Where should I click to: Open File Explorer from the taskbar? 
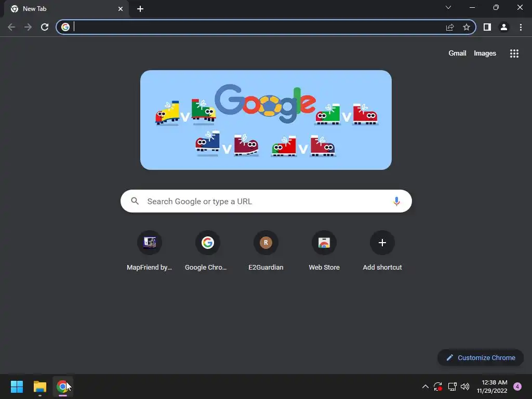click(40, 387)
